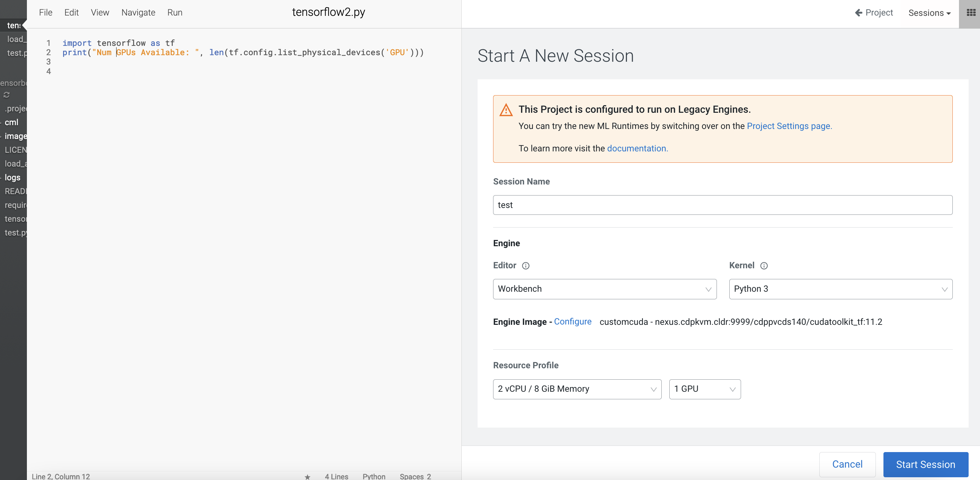Screen dimensions: 980x480
Task: Open the Run menu
Action: [x=174, y=12]
